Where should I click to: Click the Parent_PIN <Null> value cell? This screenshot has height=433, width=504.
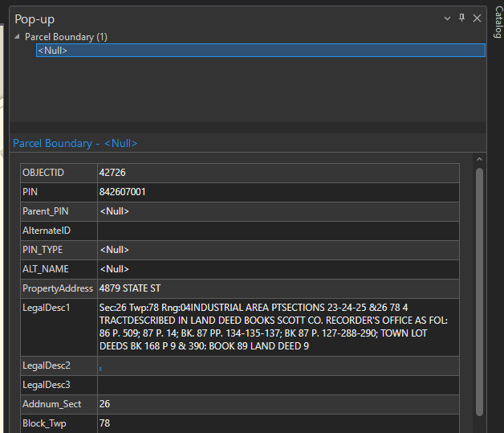[114, 211]
